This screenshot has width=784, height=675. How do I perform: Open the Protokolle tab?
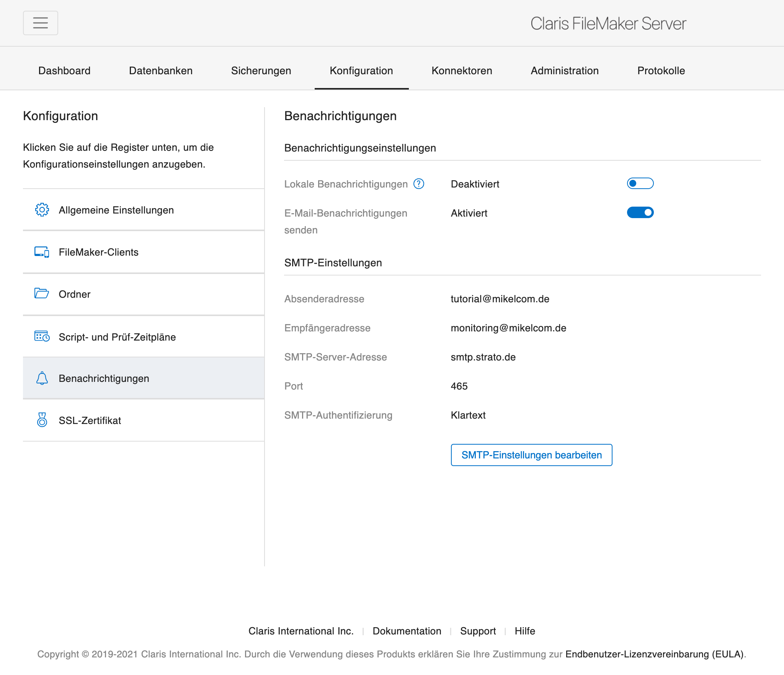point(661,71)
